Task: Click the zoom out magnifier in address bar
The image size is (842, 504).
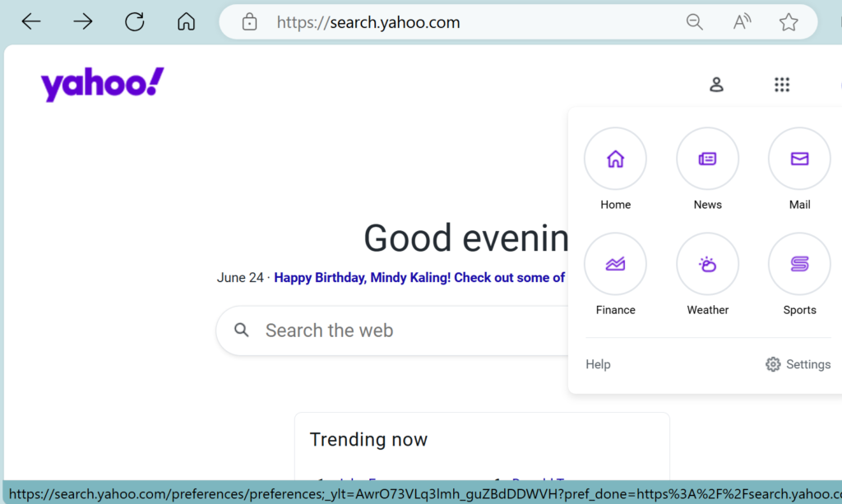Action: click(694, 22)
